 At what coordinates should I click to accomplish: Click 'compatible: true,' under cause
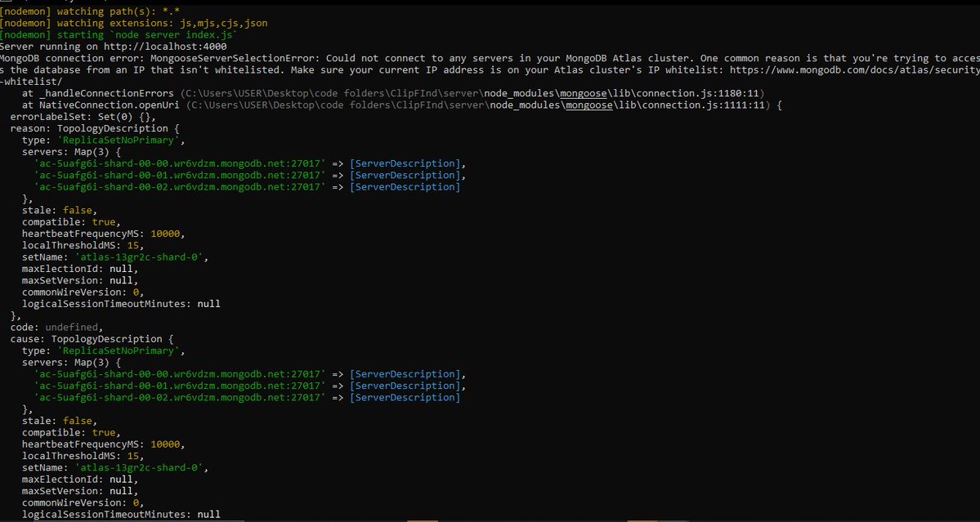point(71,433)
